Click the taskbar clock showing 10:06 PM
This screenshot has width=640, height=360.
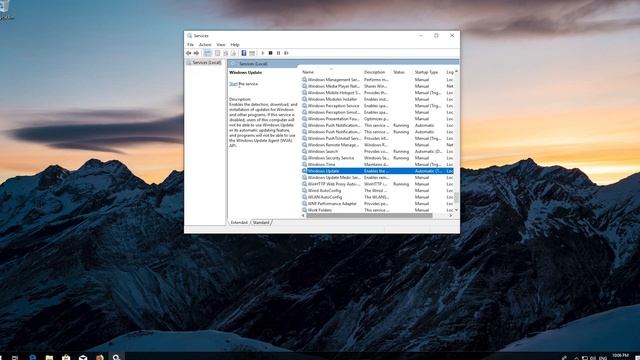pyautogui.click(x=620, y=357)
